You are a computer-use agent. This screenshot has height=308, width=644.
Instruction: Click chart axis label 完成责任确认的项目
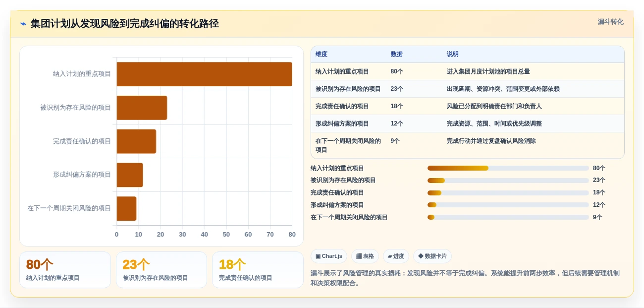[82, 141]
